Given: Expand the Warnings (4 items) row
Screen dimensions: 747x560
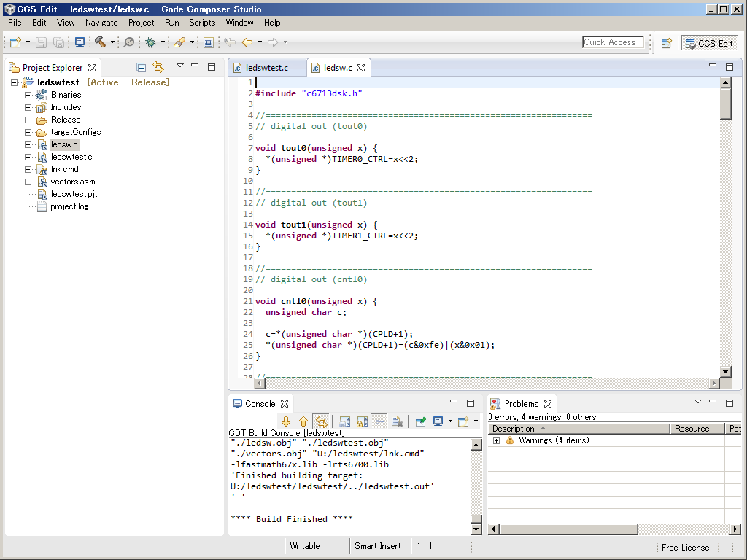Looking at the screenshot, I should tap(496, 440).
